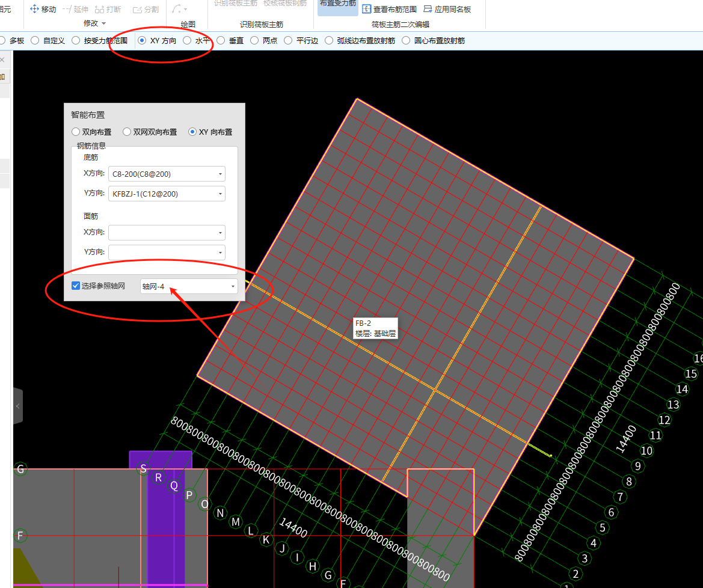Open the empty 面筋 X方向 dropdown
The height and width of the screenshot is (588, 703).
tap(167, 233)
